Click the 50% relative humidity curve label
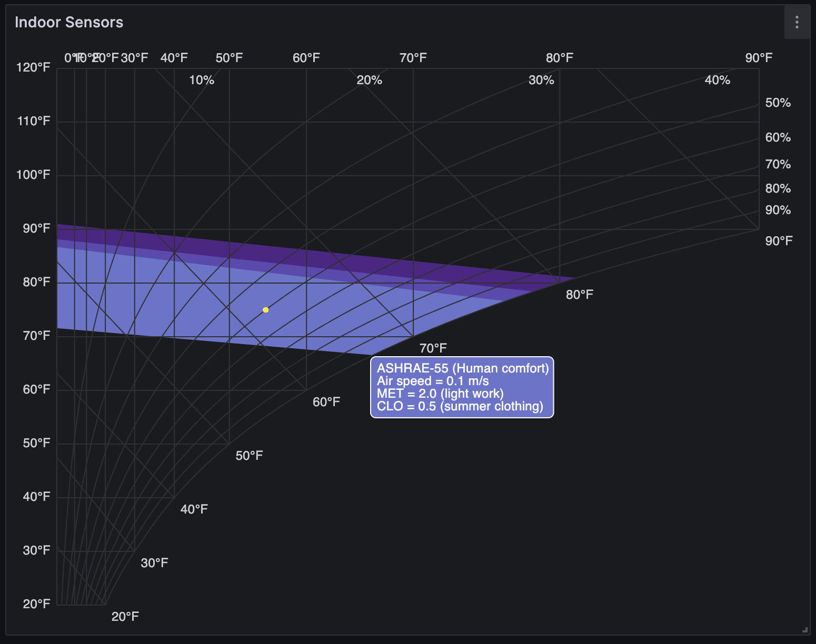816x644 pixels. coord(778,103)
